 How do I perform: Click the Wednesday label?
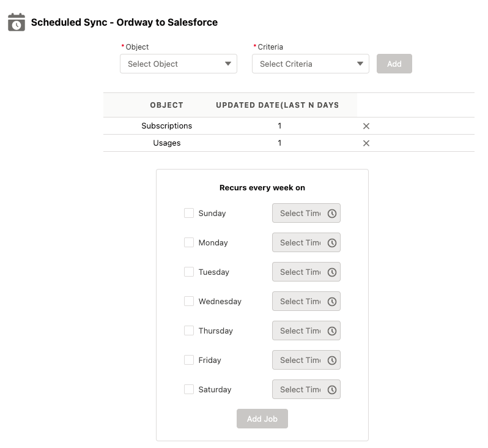220,301
